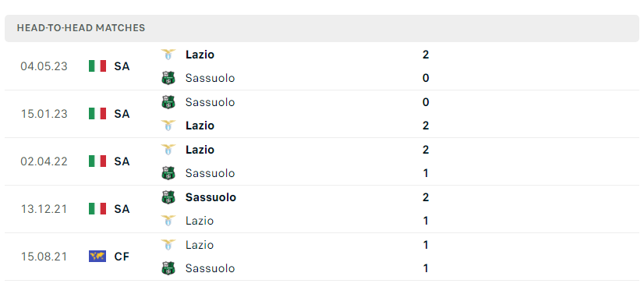The image size is (644, 287).
Task: Open match dated 15.08.21
Action: point(44,257)
